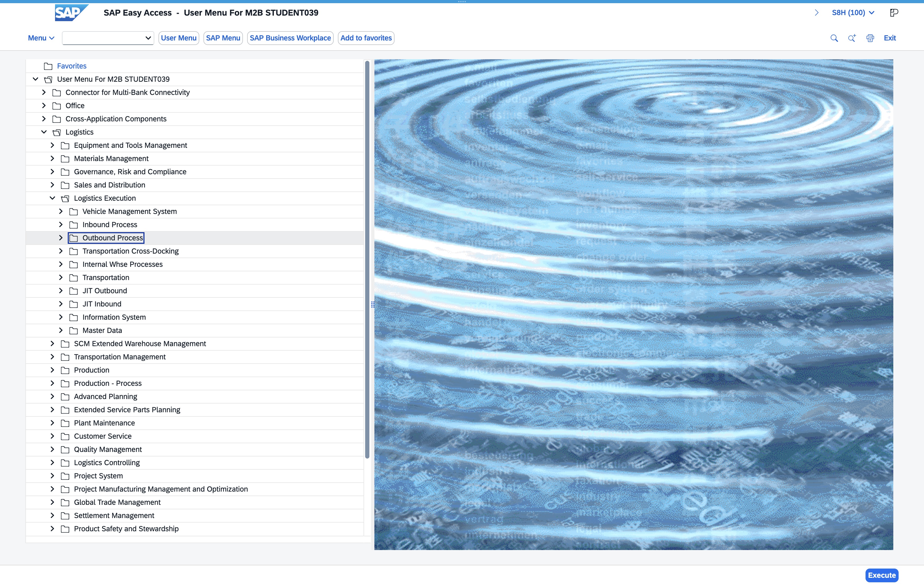The width and height of the screenshot is (924, 586).
Task: Click the water ripple image panel
Action: 633,305
